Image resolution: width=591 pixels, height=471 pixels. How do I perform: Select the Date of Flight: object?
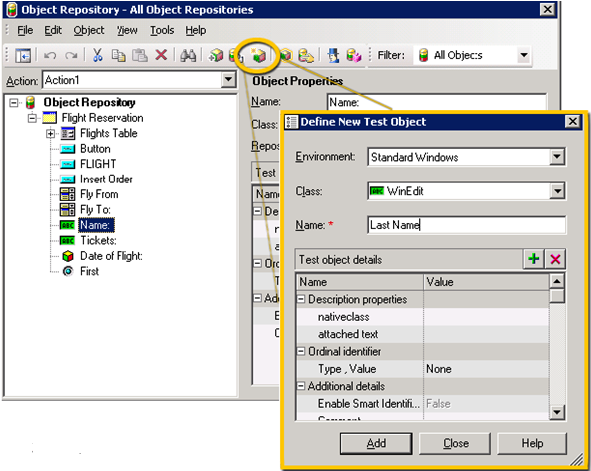[111, 256]
